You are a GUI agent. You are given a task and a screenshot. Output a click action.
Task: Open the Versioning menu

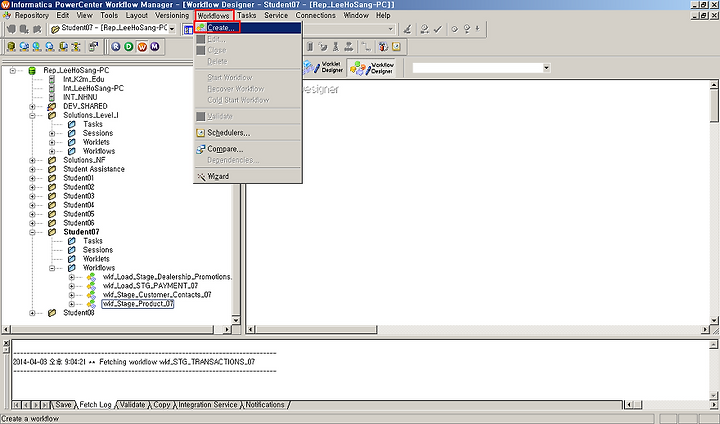(172, 15)
